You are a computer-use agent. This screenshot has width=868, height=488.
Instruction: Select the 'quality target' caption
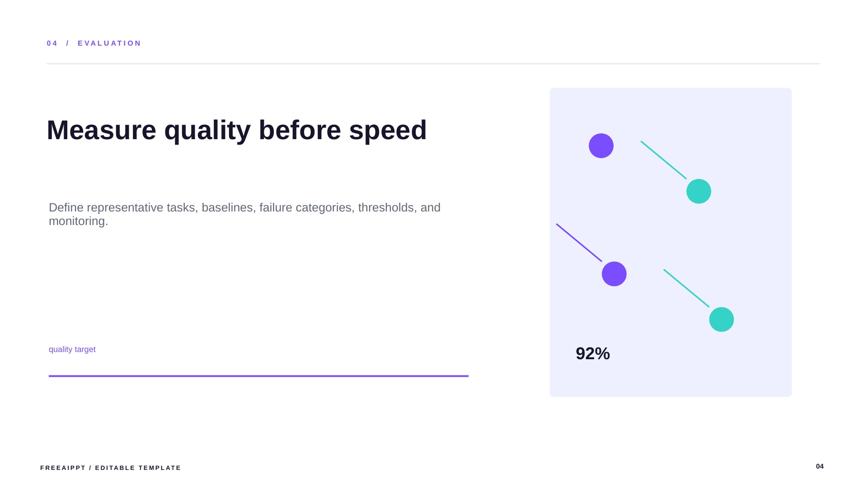(x=72, y=349)
